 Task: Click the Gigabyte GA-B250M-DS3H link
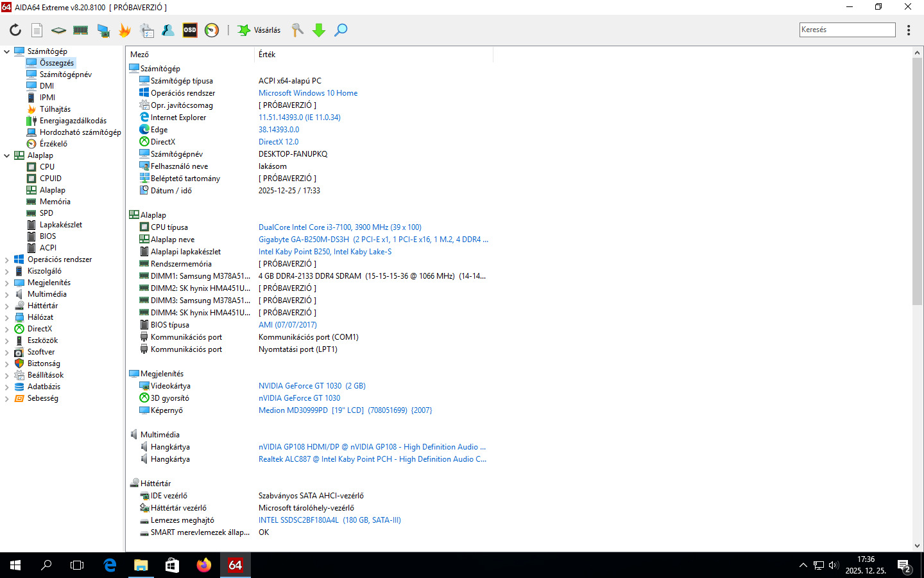click(x=373, y=240)
